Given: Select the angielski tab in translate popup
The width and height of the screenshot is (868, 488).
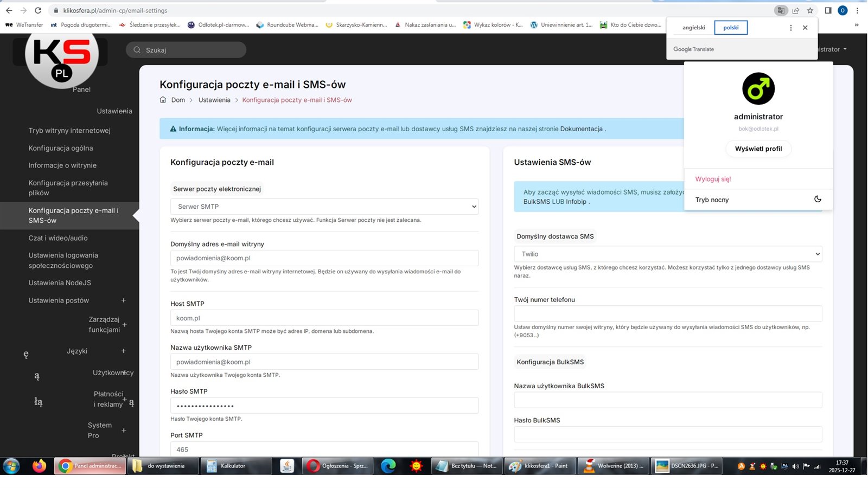Looking at the screenshot, I should click(694, 28).
